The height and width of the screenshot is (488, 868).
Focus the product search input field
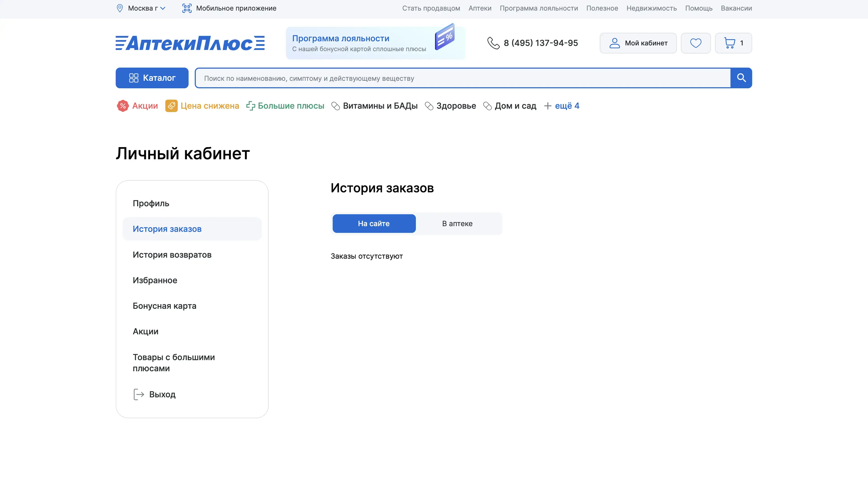point(462,78)
